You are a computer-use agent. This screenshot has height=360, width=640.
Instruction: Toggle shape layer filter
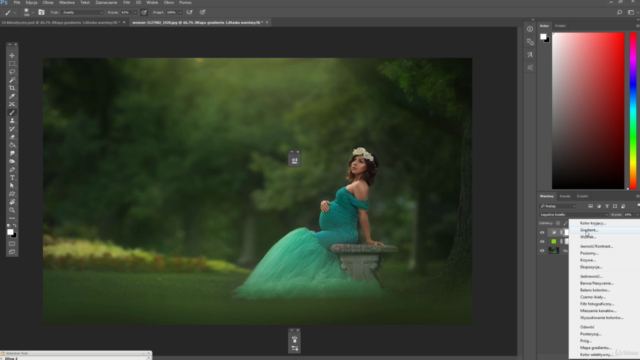[x=615, y=206]
